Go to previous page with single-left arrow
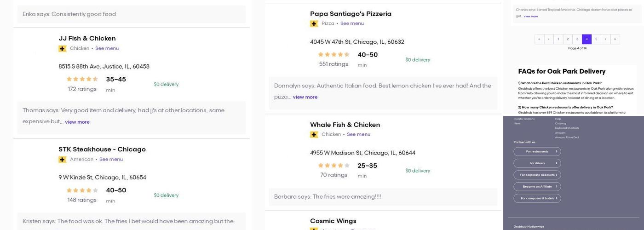Viewport: 644px width, 230px height. coord(549,39)
